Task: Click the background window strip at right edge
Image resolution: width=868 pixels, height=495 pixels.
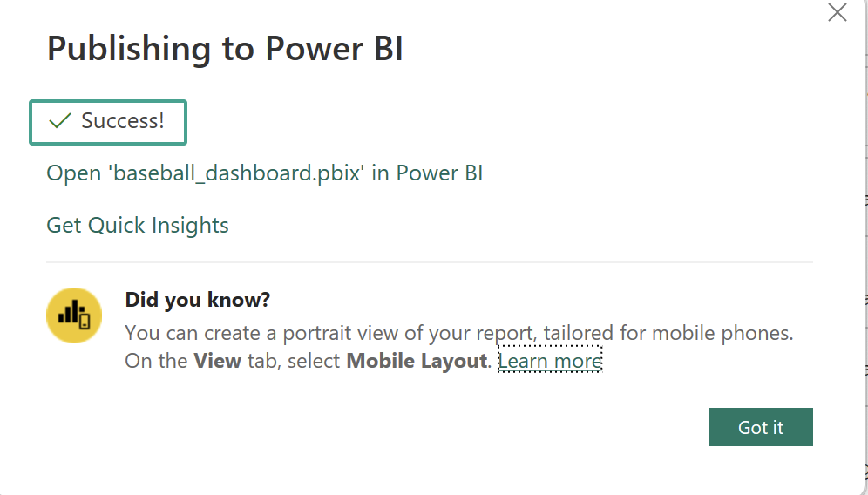Action: coord(861,261)
